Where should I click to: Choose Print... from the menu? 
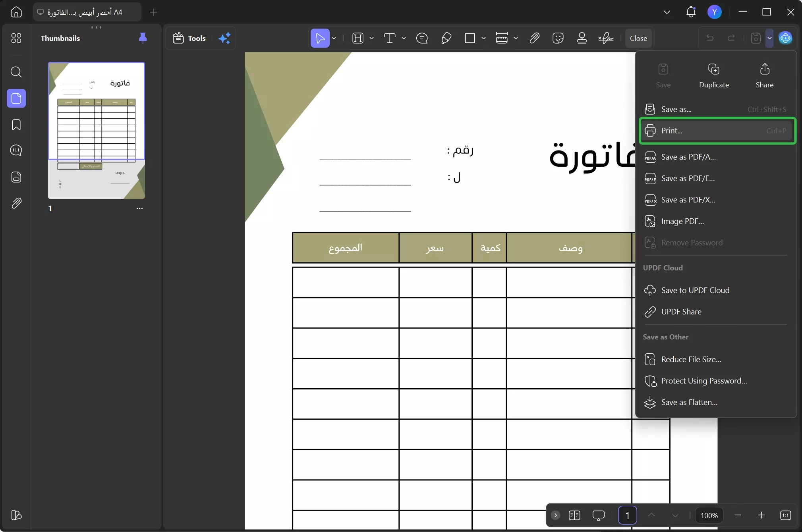click(x=717, y=131)
